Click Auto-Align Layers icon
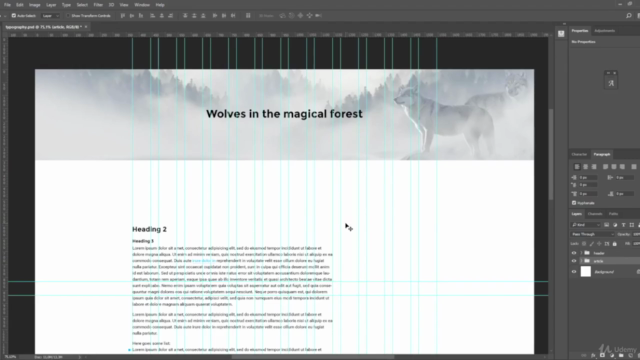 coord(248,16)
